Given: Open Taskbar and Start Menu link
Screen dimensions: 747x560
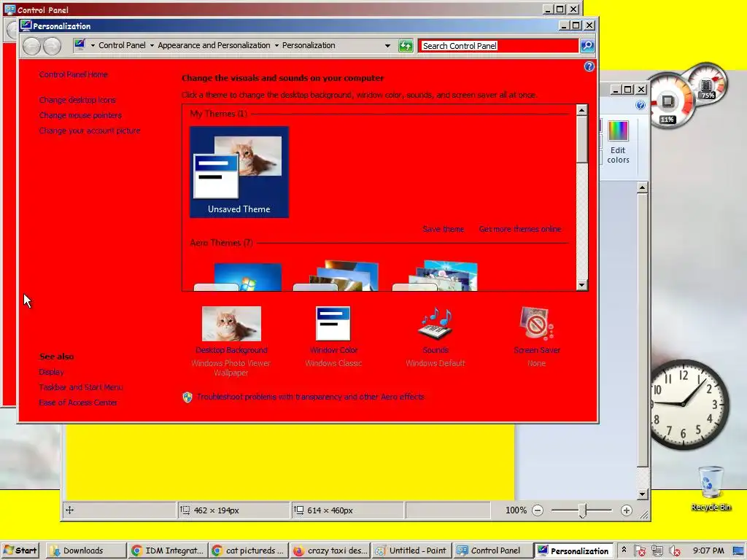Looking at the screenshot, I should [x=81, y=387].
